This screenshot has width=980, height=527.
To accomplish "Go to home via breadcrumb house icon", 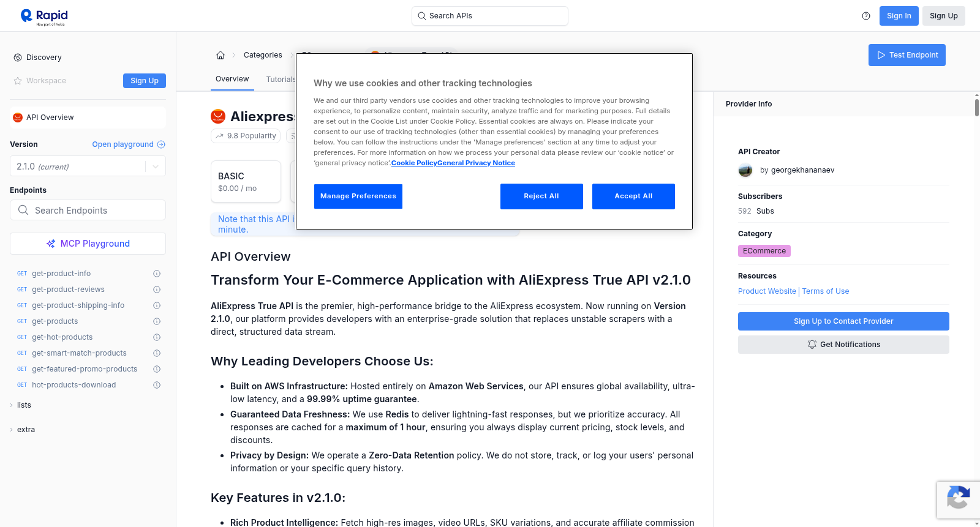I will click(x=221, y=55).
